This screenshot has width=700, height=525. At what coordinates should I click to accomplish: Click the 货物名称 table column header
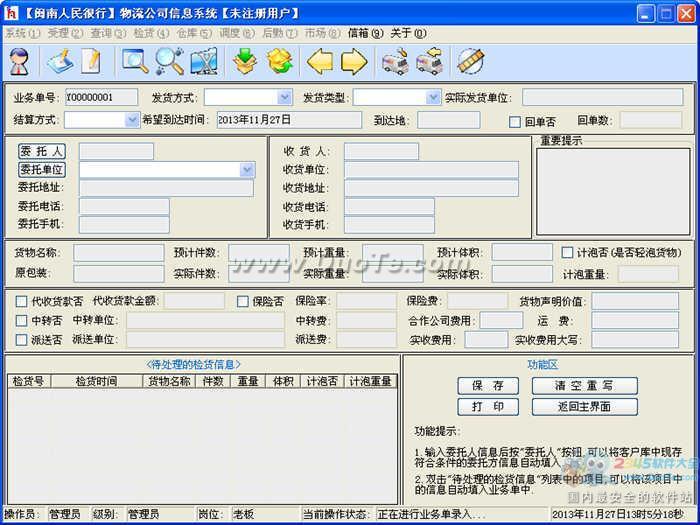(169, 381)
